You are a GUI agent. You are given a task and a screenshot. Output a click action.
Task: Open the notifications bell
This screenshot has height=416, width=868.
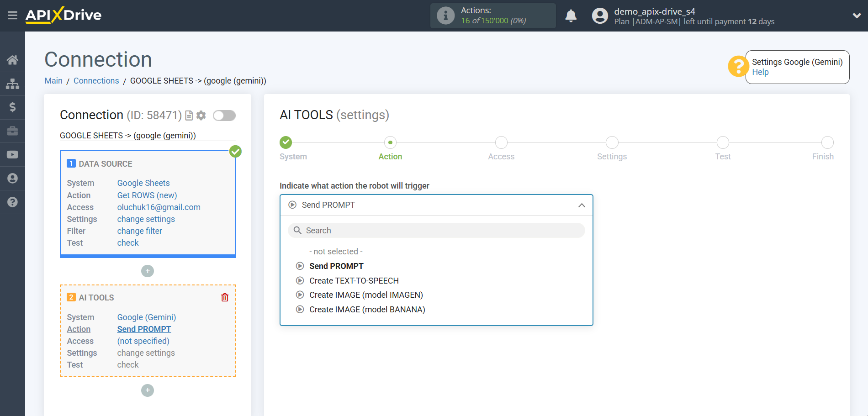pyautogui.click(x=571, y=16)
